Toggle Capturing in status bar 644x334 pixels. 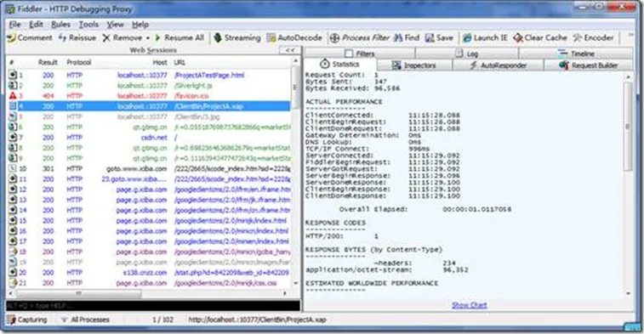click(x=27, y=320)
